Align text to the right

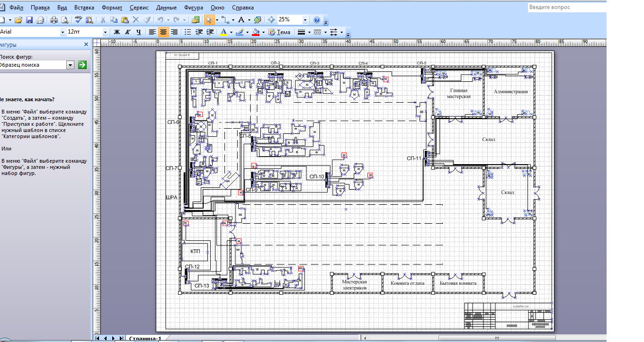174,32
